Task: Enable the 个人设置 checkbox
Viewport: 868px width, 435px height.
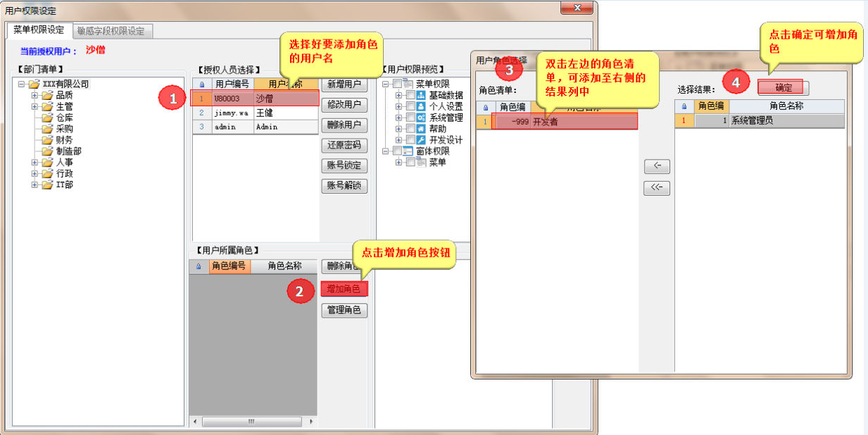Action: (x=411, y=107)
